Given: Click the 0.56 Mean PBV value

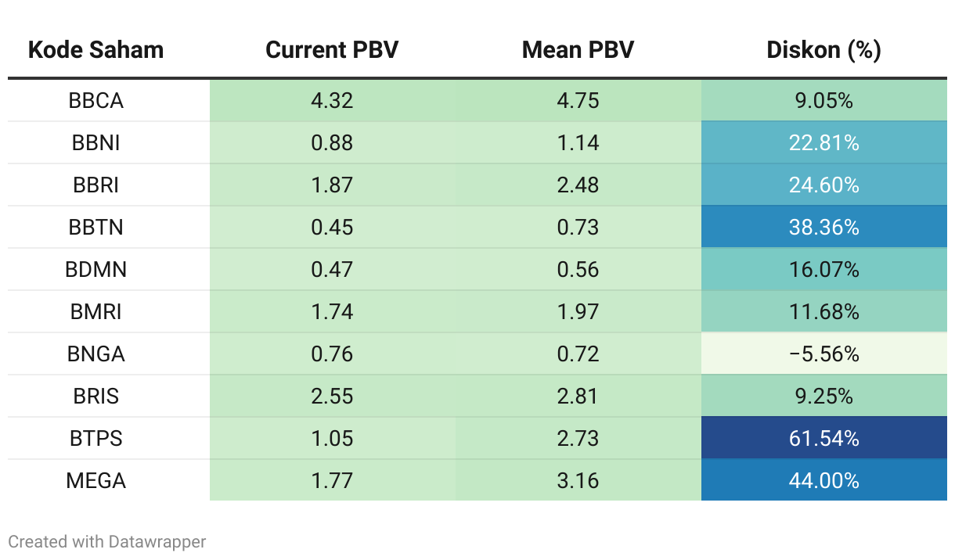Looking at the screenshot, I should [x=578, y=269].
